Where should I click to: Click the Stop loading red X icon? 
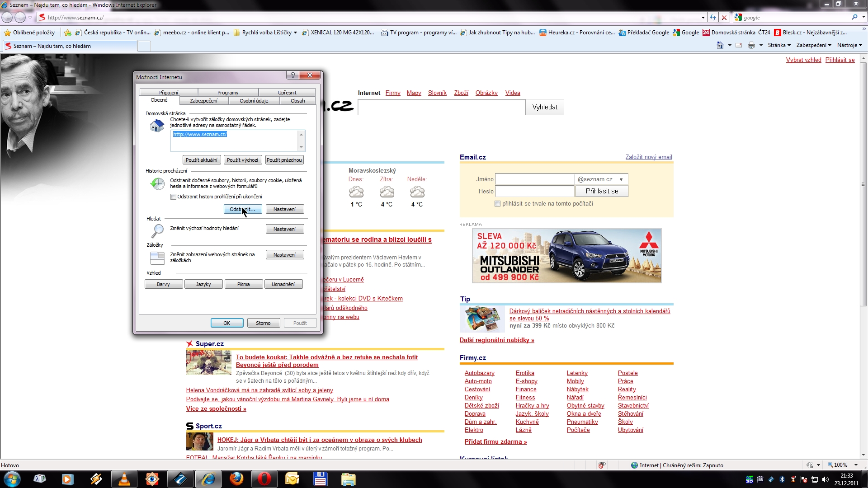[724, 18]
